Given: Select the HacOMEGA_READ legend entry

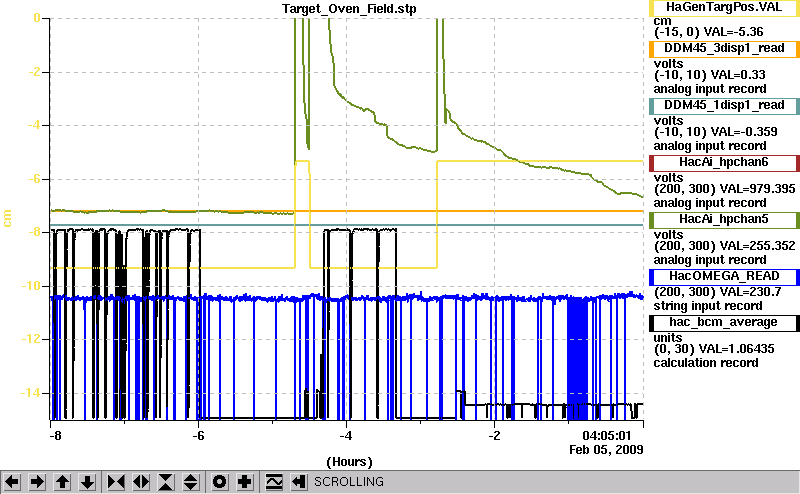Looking at the screenshot, I should (x=724, y=277).
